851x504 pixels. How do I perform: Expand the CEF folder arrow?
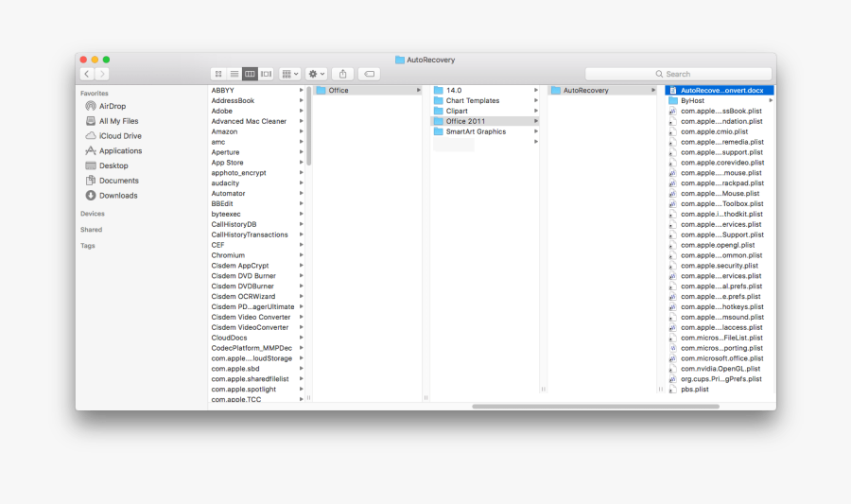pyautogui.click(x=302, y=245)
